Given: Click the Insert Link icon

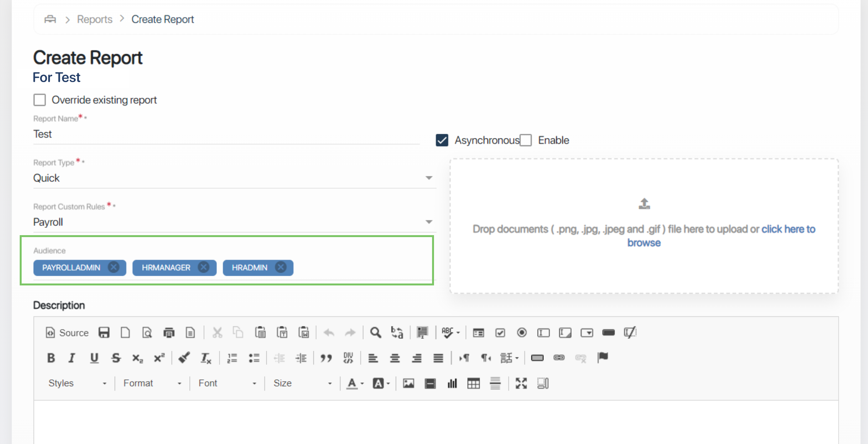Looking at the screenshot, I should tap(559, 358).
